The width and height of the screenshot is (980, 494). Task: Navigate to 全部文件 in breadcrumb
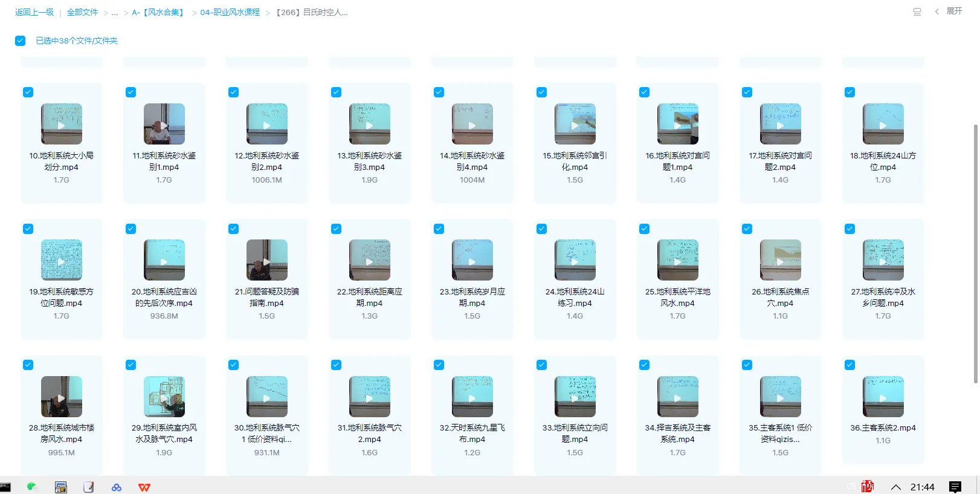point(82,13)
